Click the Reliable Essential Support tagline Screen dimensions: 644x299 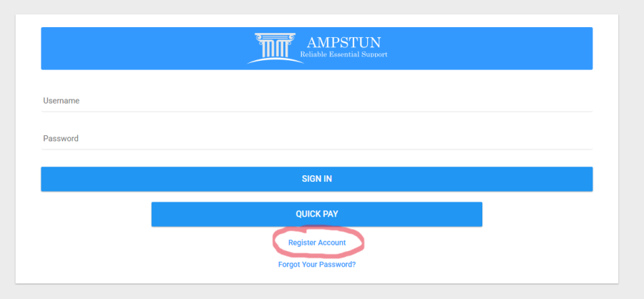pos(343,54)
